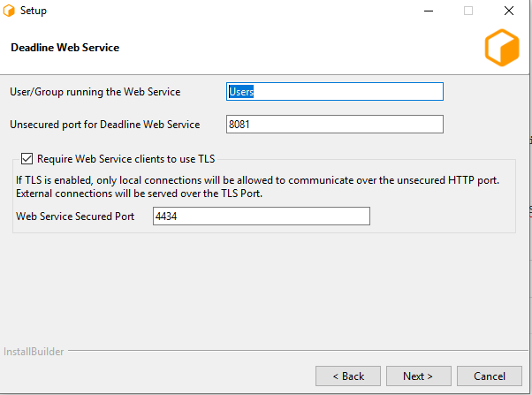The height and width of the screenshot is (395, 532).
Task: Click 'User/Group running the Web Service' label
Action: [95, 92]
